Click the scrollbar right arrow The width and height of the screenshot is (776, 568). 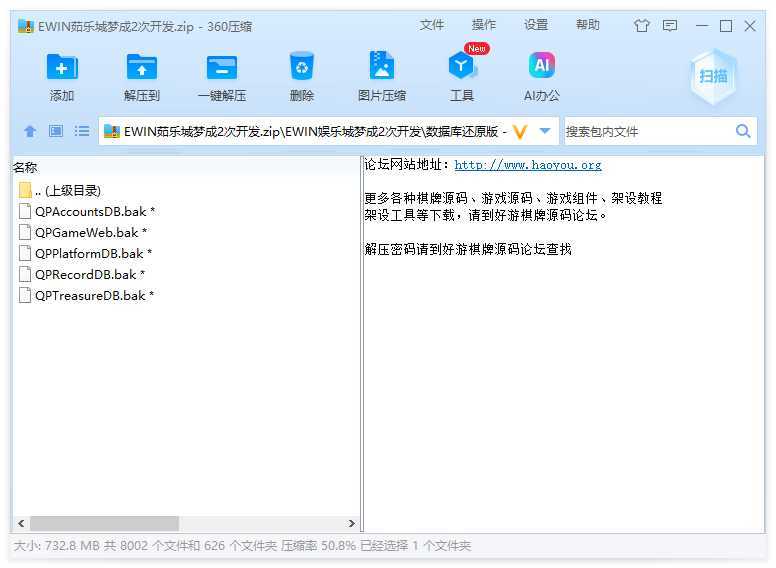[352, 523]
